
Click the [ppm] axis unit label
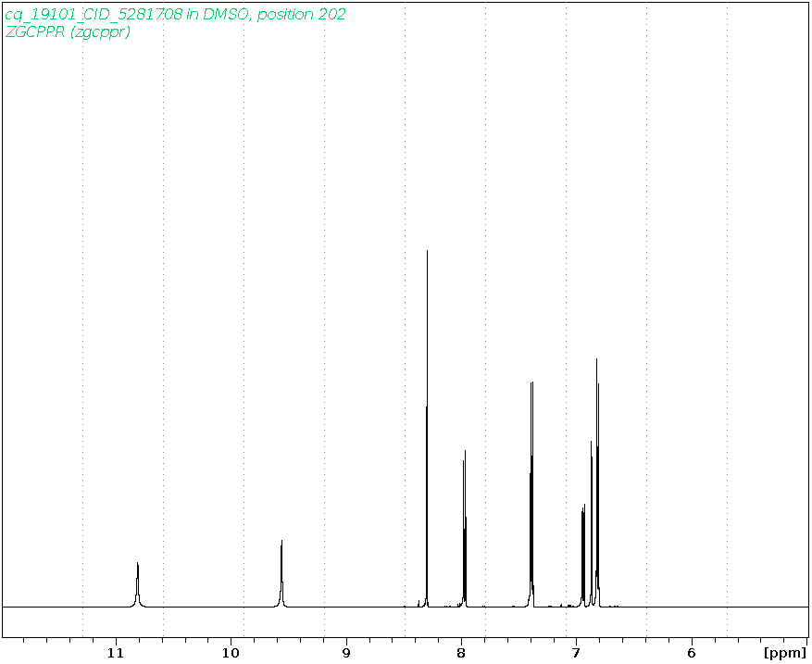tap(784, 654)
